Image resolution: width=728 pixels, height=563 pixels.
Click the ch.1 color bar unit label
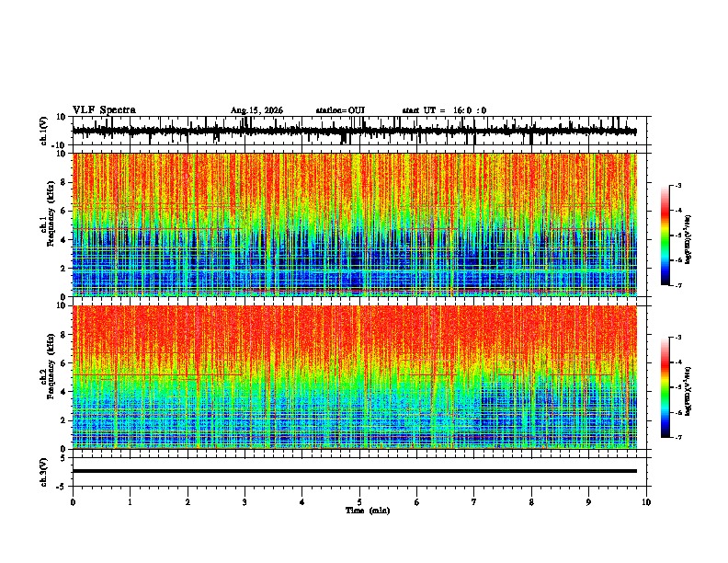tap(688, 240)
